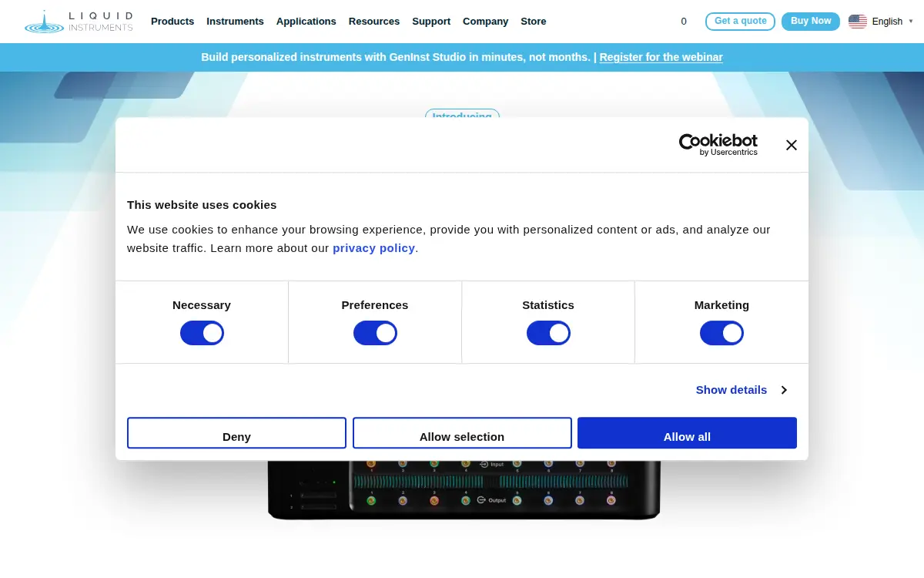This screenshot has width=924, height=578.
Task: Disable the Statistics cookies switch
Action: pyautogui.click(x=548, y=333)
